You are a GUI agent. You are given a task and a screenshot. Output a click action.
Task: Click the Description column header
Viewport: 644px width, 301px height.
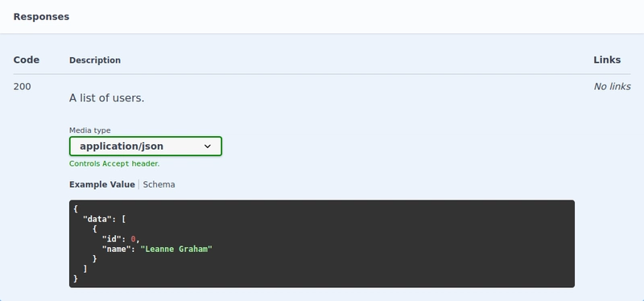point(95,60)
